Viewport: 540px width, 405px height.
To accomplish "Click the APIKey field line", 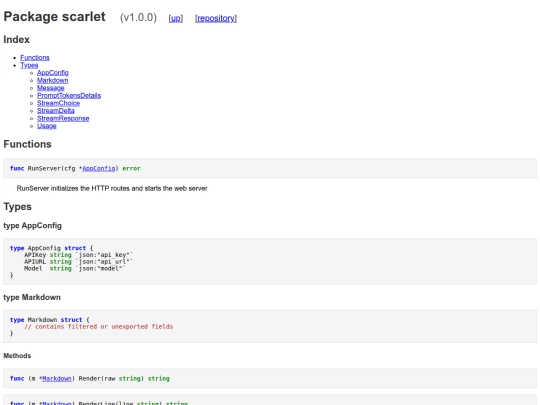I will click(x=79, y=255).
